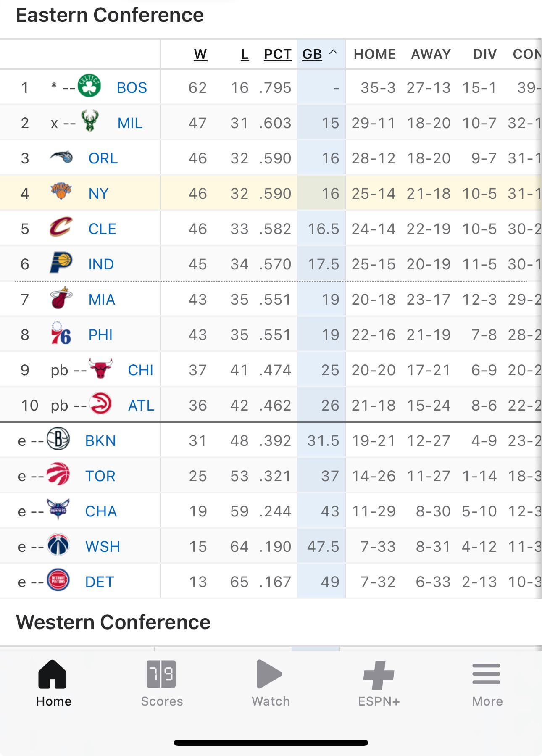Tap the Milwaukee Bucks logo icon
This screenshot has height=756, width=542.
pyautogui.click(x=90, y=121)
